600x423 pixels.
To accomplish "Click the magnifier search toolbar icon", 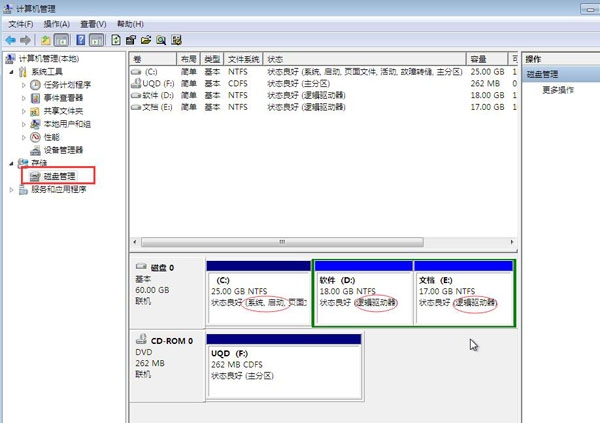I will 161,40.
